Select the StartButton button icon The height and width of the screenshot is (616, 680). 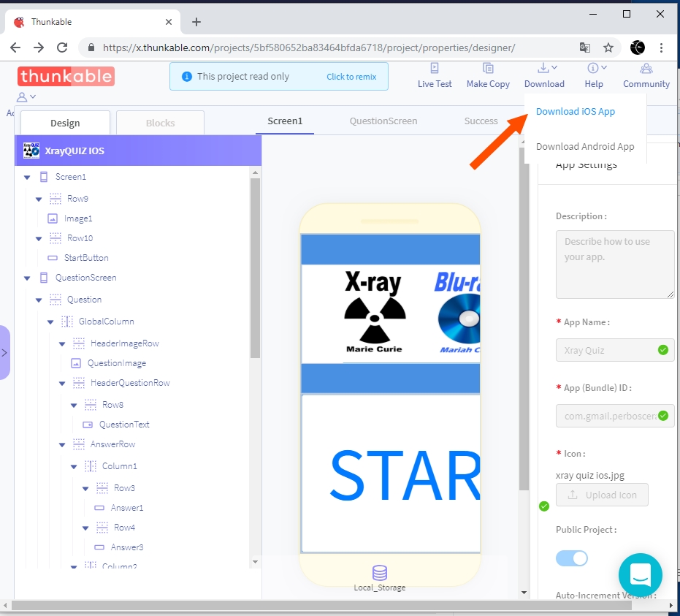pyautogui.click(x=53, y=258)
